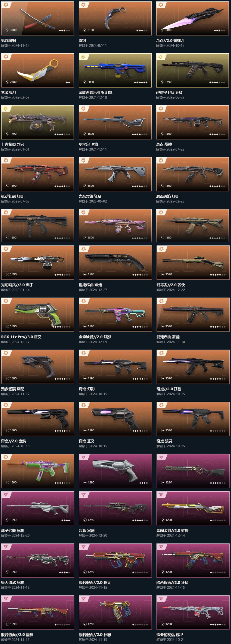Select the 奇点 正义 revolver thumbnail
The image size is (231, 644).
[115, 419]
